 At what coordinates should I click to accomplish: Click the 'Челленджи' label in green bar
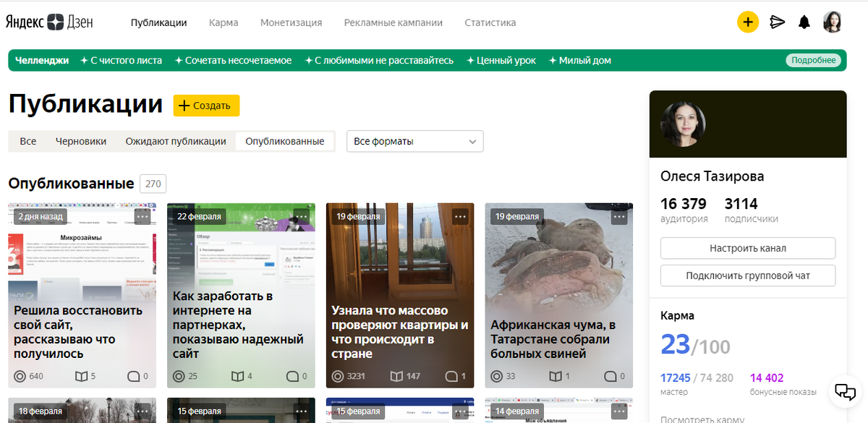coord(42,61)
